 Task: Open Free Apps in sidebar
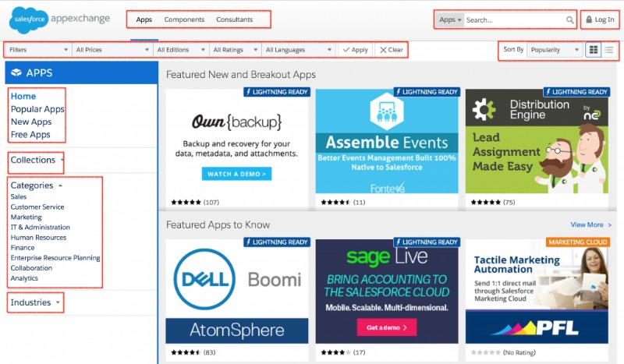(x=30, y=135)
